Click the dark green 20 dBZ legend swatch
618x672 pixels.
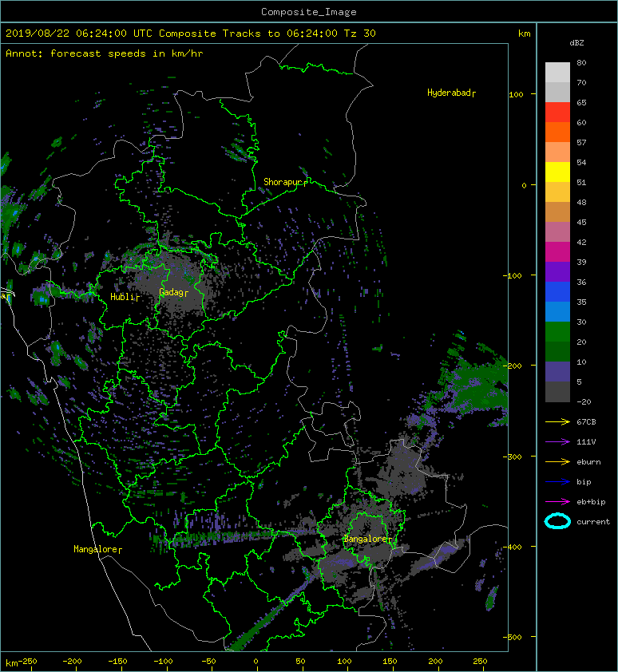(557, 351)
